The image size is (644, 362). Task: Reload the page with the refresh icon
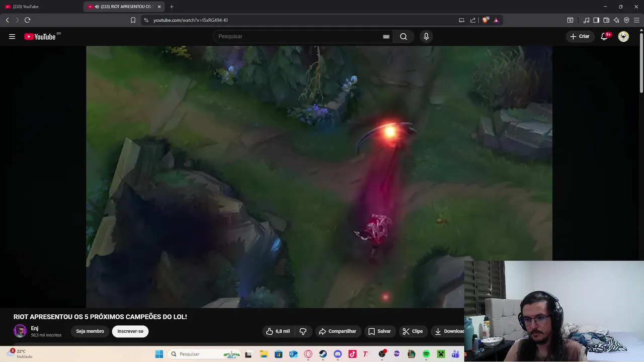click(28, 20)
